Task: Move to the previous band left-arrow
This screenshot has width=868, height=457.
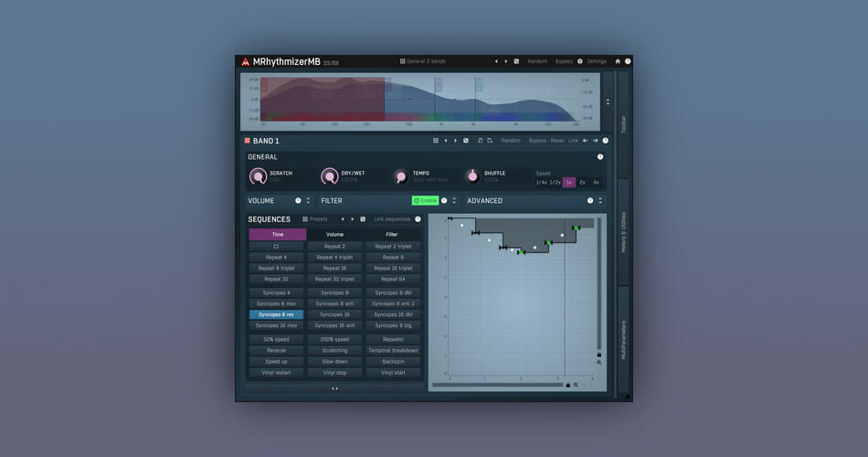Action: 585,141
